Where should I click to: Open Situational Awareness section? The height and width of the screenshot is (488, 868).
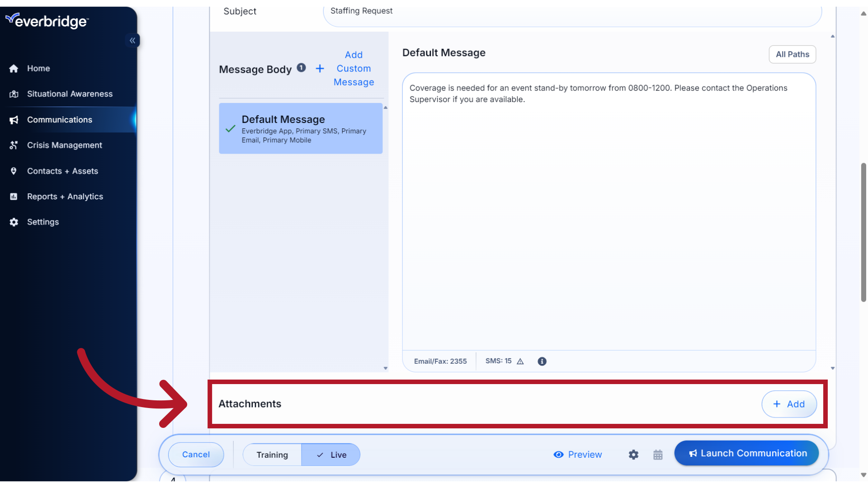tap(70, 94)
